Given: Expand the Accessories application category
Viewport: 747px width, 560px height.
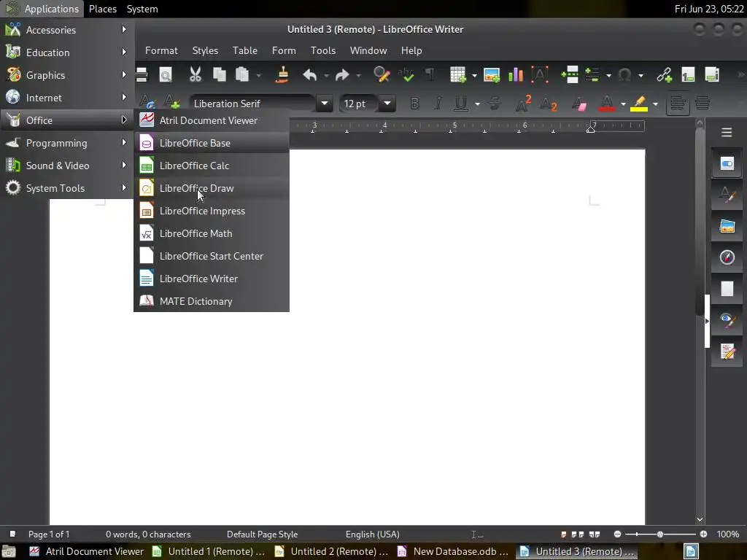Looking at the screenshot, I should coord(66,29).
